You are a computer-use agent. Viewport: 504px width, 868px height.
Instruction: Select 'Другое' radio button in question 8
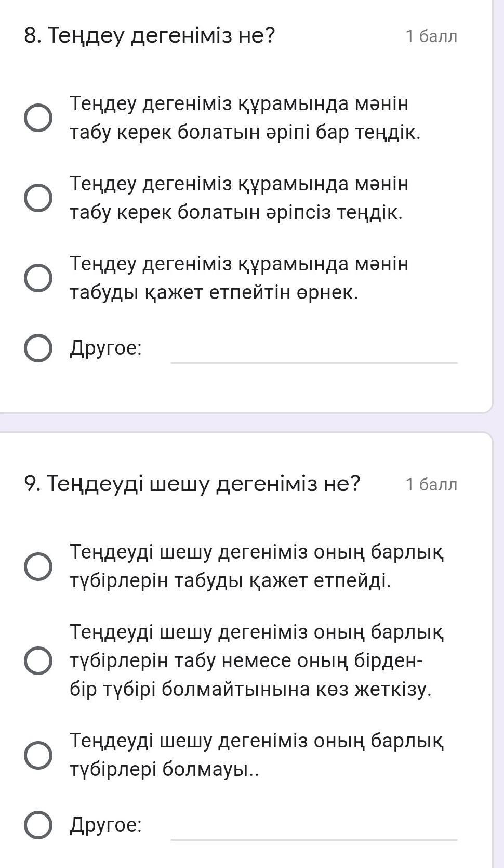(x=38, y=348)
